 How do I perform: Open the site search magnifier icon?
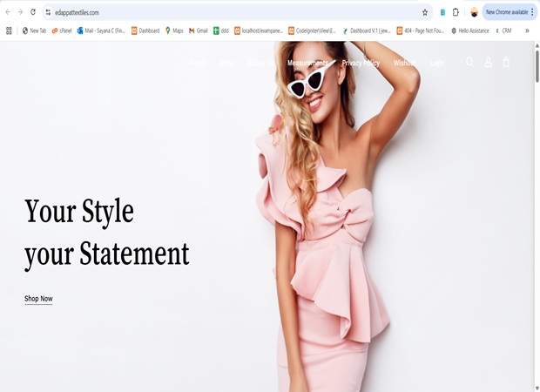[x=469, y=62]
